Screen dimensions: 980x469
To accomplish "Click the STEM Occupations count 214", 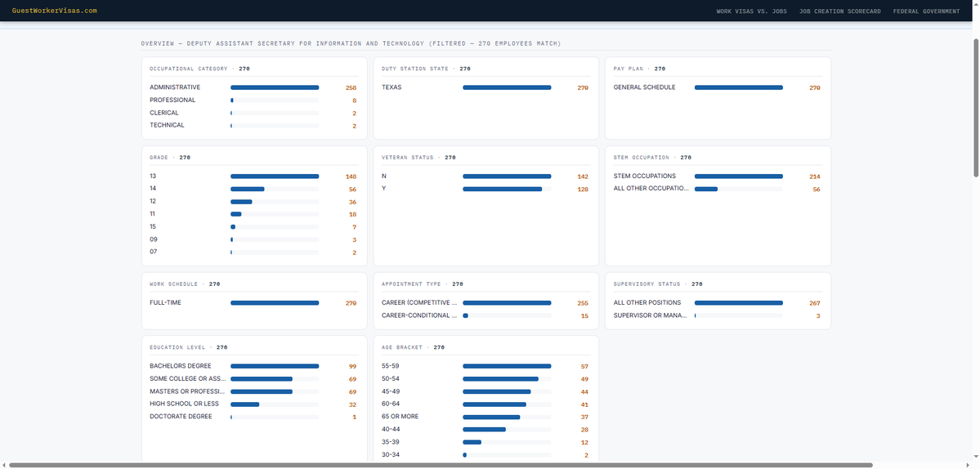I will tap(815, 176).
